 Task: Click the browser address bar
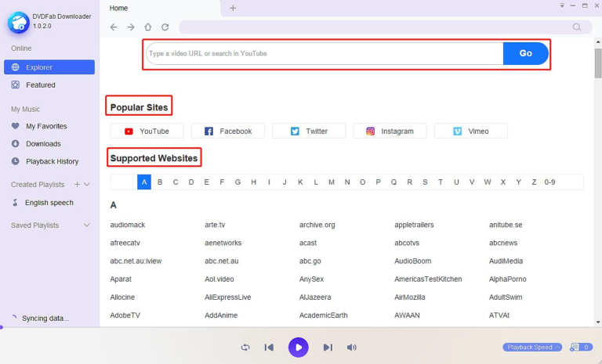coord(385,27)
